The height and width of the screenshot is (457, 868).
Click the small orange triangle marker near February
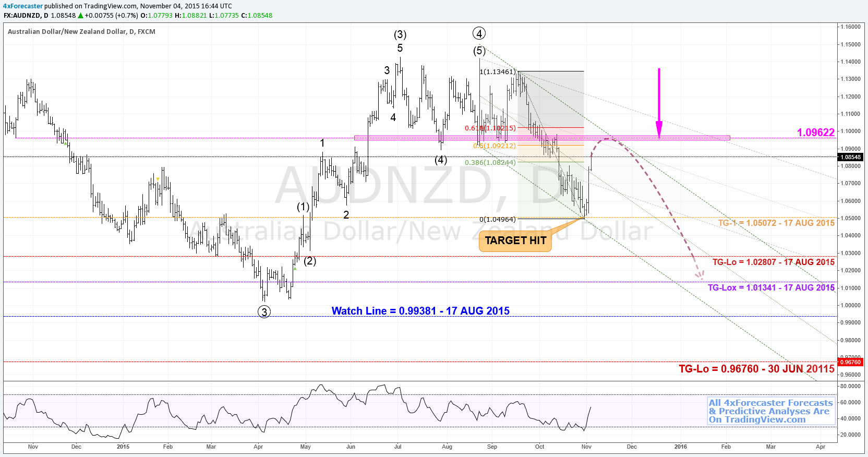click(158, 179)
